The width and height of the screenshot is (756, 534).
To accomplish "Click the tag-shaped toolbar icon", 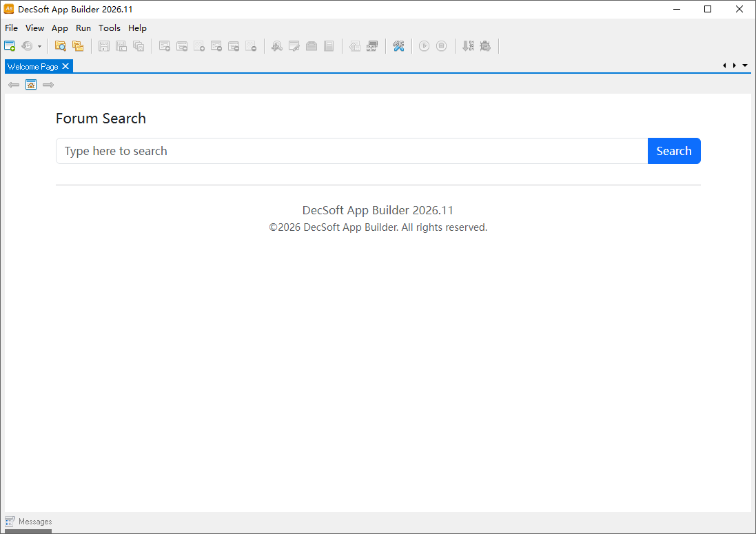I will (355, 45).
